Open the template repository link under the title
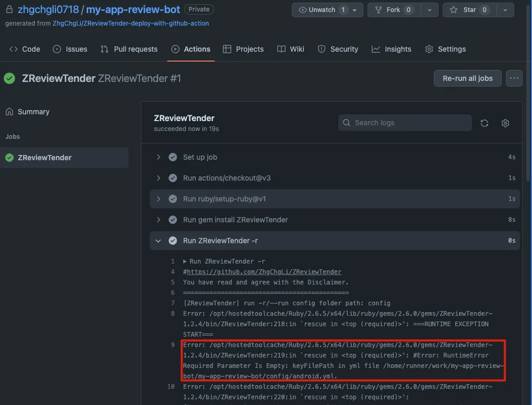The height and width of the screenshot is (405, 532). [x=131, y=23]
